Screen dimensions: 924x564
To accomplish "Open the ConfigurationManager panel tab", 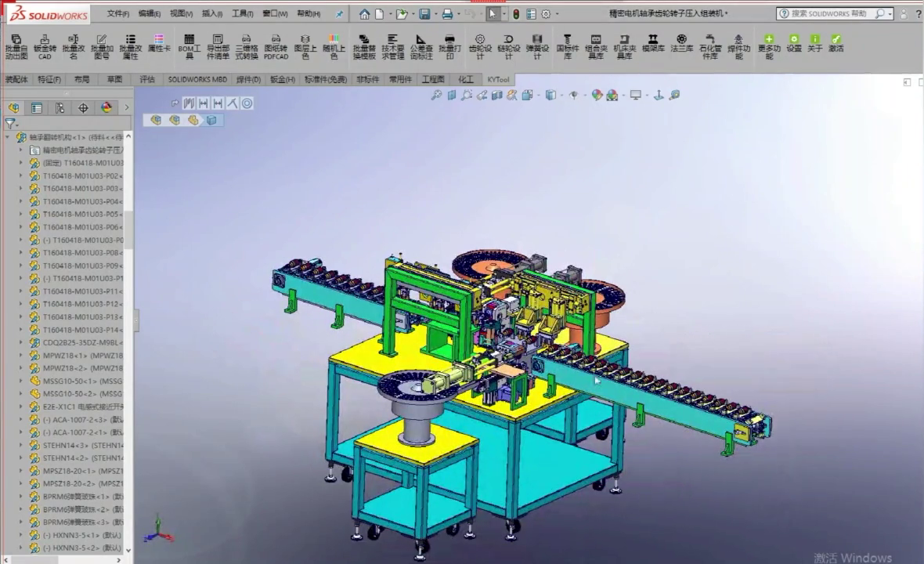I will click(x=60, y=108).
